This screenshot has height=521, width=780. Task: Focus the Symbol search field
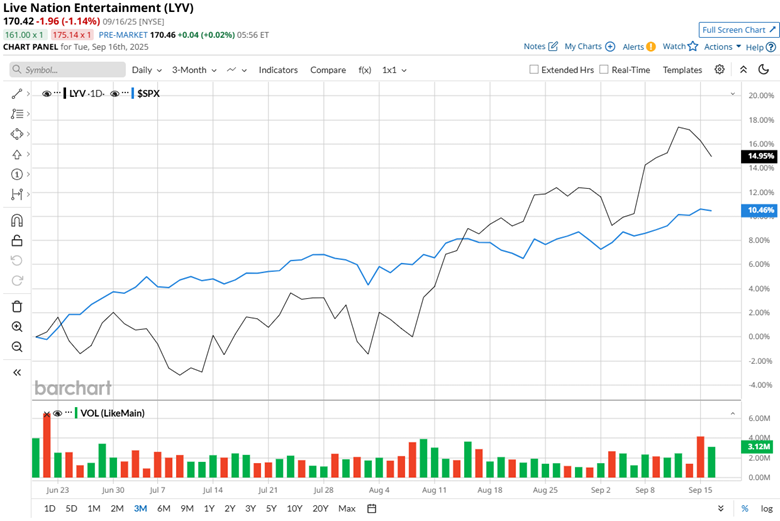point(68,70)
